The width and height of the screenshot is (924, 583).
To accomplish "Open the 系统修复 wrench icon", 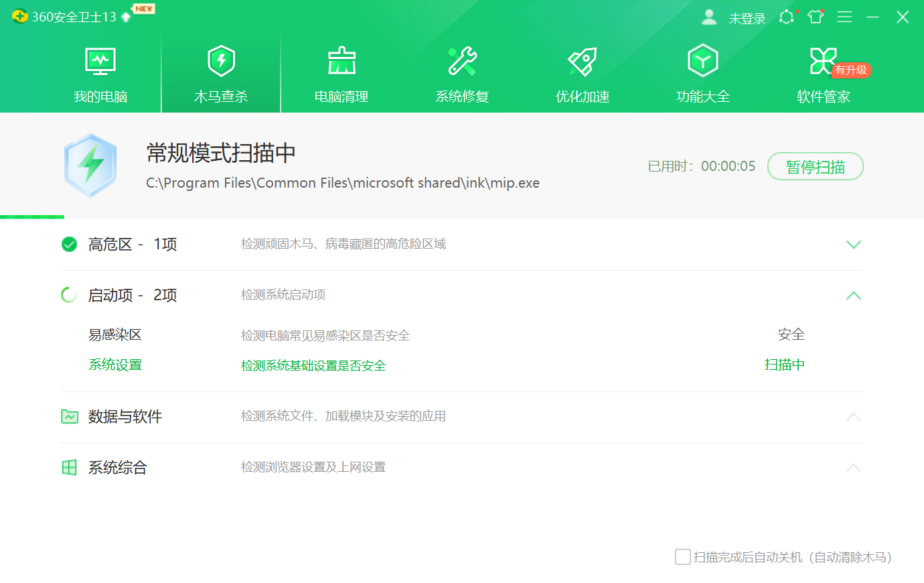I will pyautogui.click(x=462, y=61).
